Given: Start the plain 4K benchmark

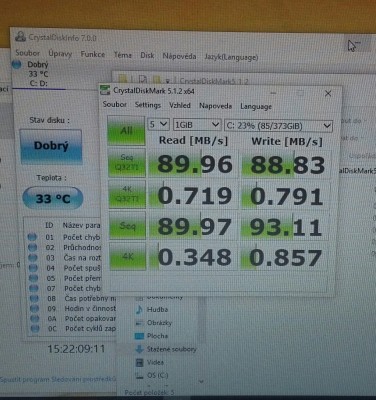Looking at the screenshot, I should click(127, 256).
